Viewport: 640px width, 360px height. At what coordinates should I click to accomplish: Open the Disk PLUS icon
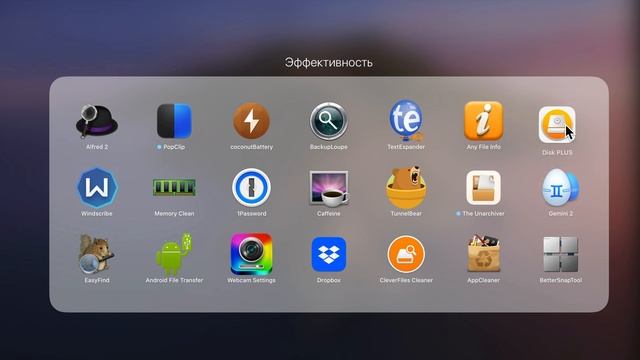[x=557, y=124]
